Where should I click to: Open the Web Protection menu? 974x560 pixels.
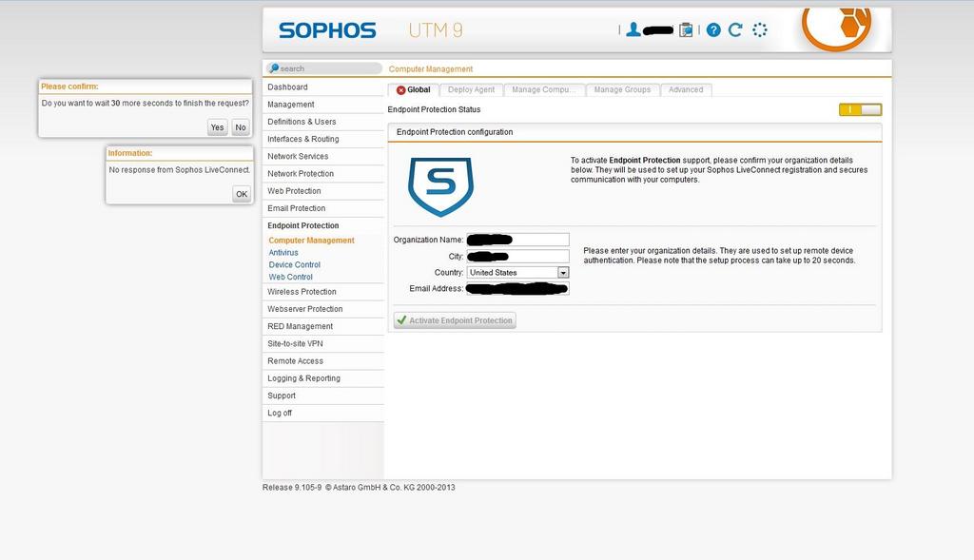323,192
